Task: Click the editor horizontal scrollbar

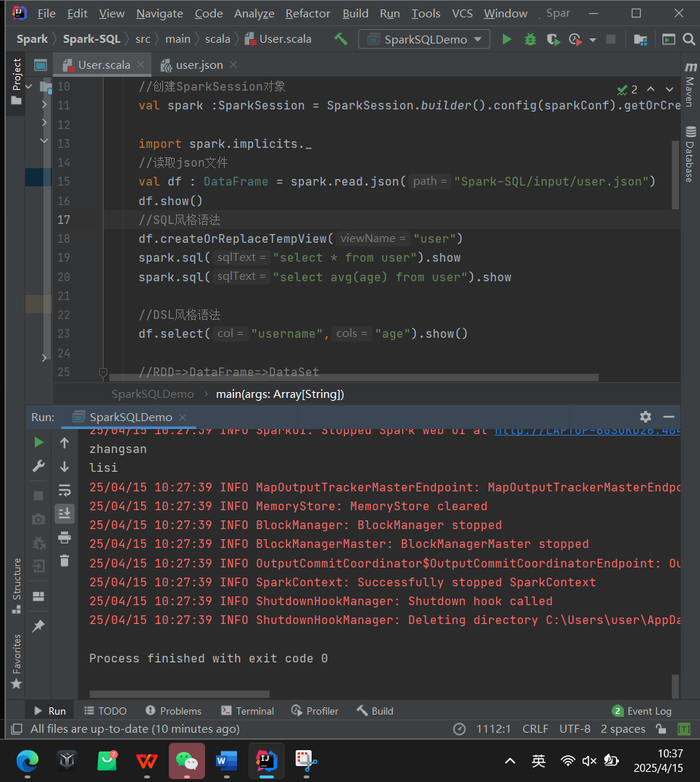Action: (x=354, y=378)
